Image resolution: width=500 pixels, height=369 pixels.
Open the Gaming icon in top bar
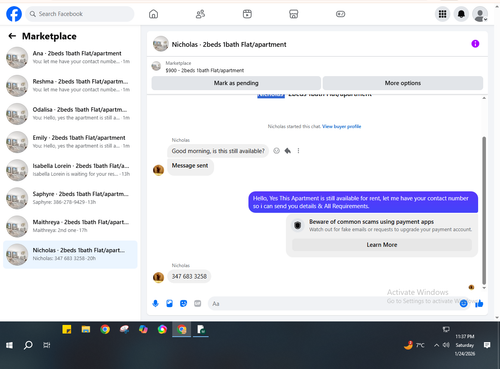[340, 14]
